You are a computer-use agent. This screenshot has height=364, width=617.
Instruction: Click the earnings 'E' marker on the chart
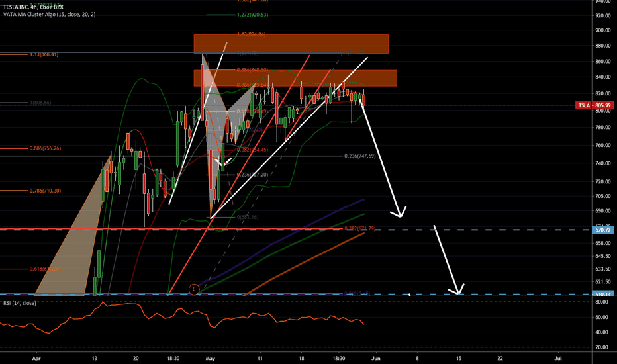194,289
